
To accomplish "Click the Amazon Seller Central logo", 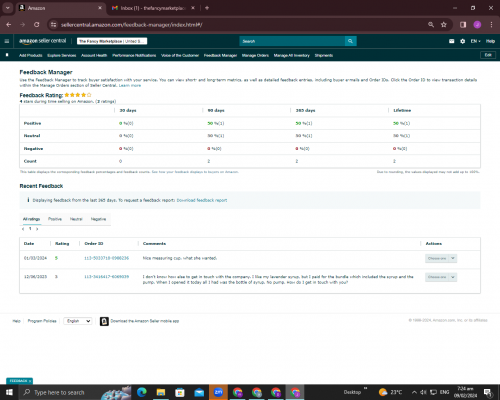I will (x=42, y=41).
